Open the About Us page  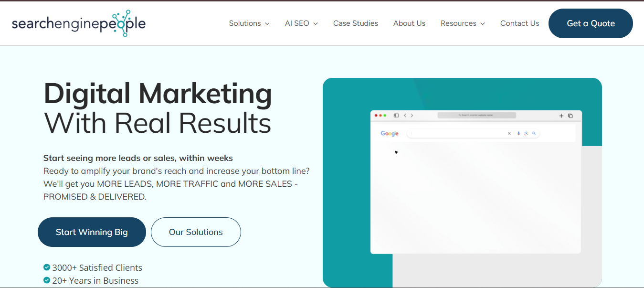point(409,23)
